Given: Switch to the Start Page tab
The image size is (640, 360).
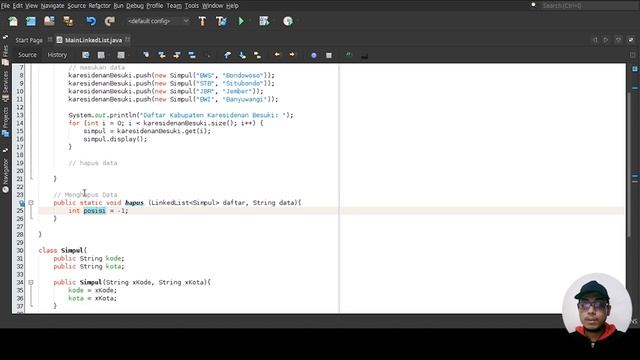Looking at the screenshot, I should point(29,40).
